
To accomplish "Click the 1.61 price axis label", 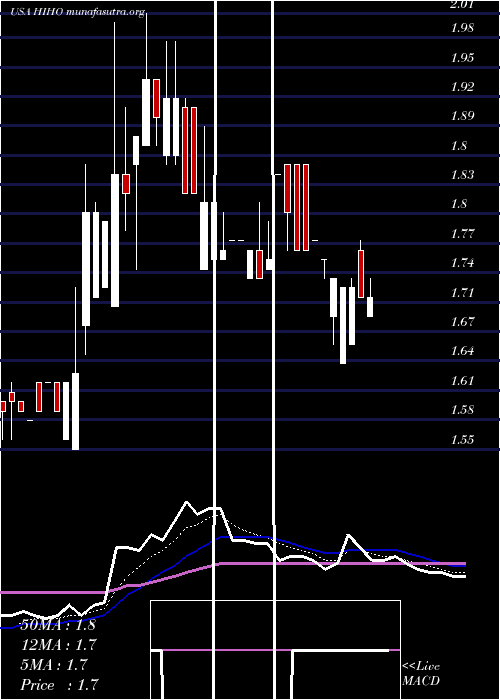I will [462, 380].
